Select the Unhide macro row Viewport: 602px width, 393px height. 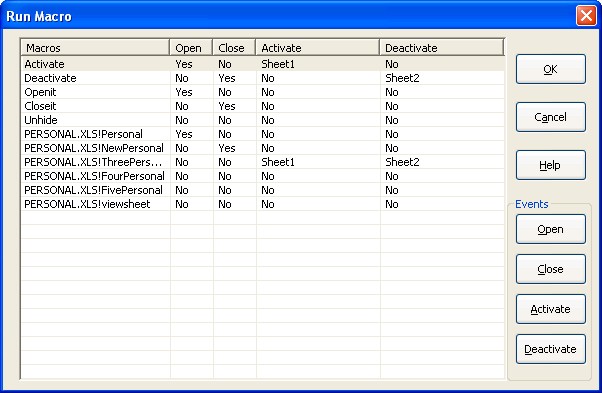[263, 120]
